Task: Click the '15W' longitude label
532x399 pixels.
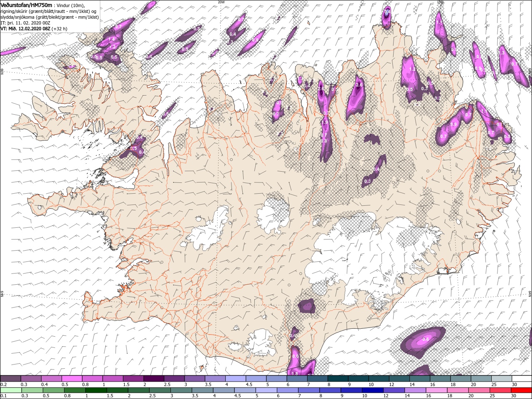Action: pos(441,2)
